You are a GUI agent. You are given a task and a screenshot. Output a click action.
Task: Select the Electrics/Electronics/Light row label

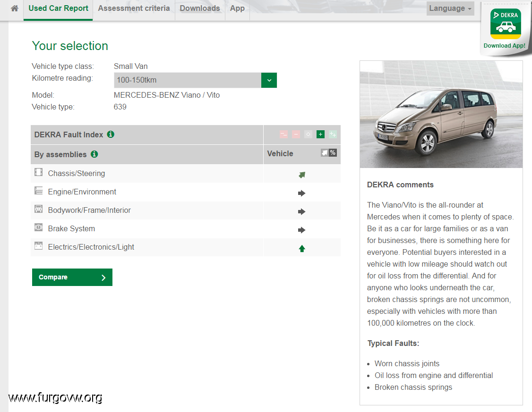click(x=91, y=247)
